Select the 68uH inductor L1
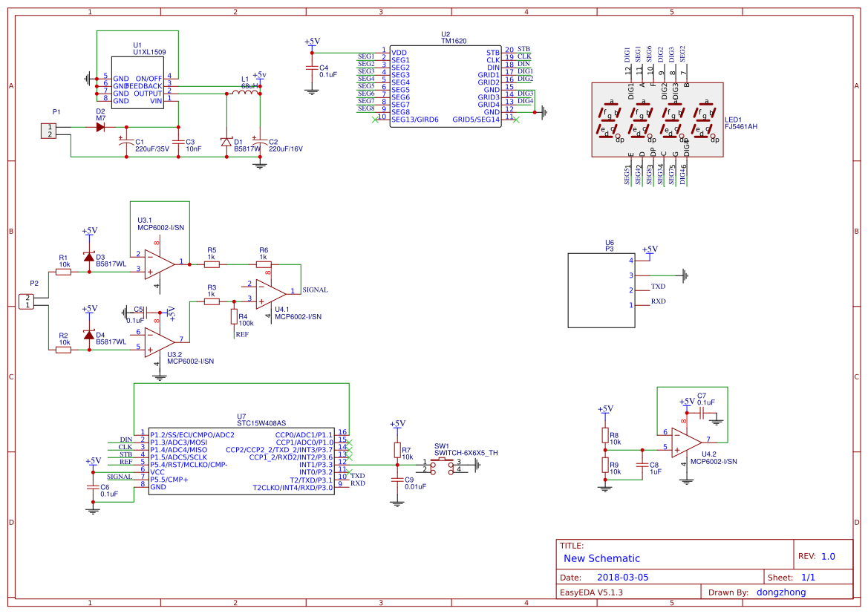The image size is (868, 614). [245, 93]
